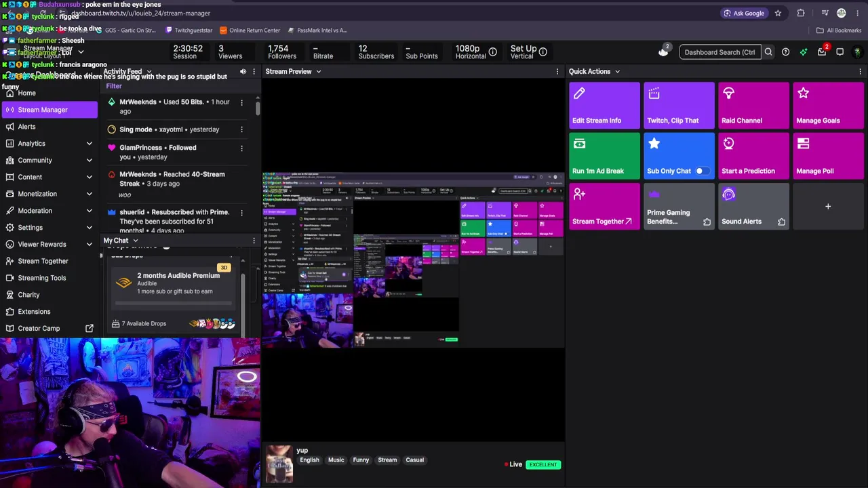Open Quick Actions panel options menu
Viewport: 868px width, 488px height.
860,71
